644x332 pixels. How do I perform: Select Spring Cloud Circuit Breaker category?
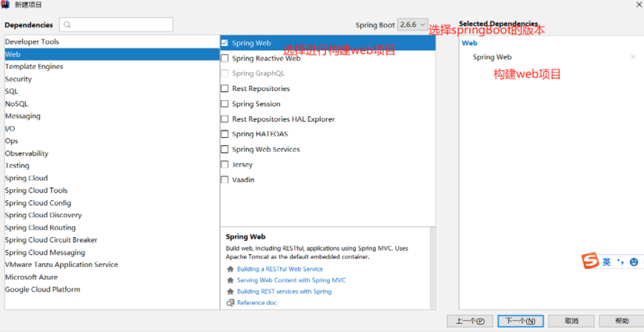[112, 240]
